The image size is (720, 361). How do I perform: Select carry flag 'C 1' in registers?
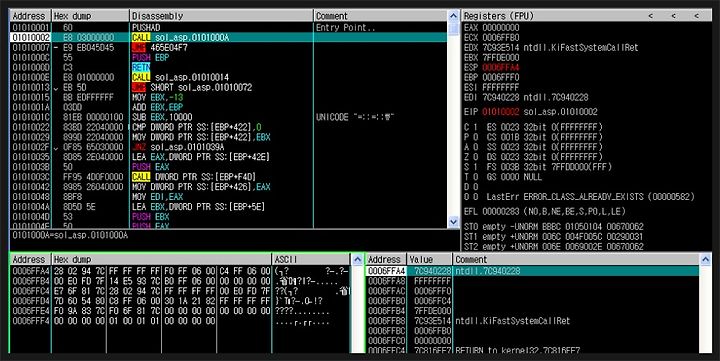[471, 127]
